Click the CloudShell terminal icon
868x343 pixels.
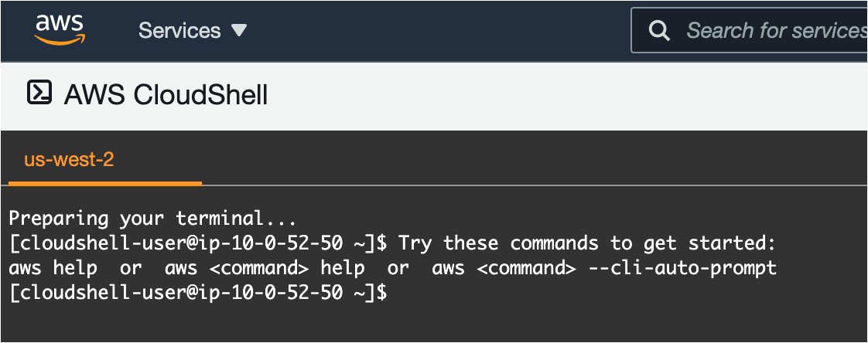pyautogui.click(x=39, y=93)
